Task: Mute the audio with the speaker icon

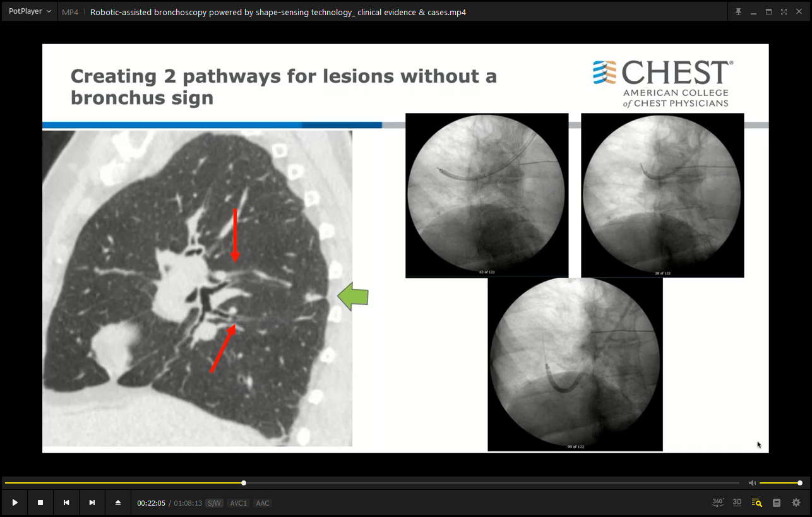Action: pos(752,483)
